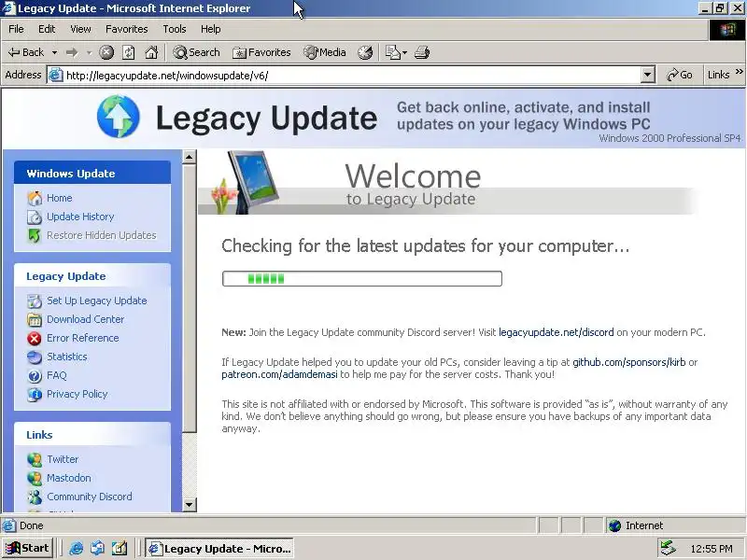Click the Go button
This screenshot has width=747, height=560.
(680, 75)
